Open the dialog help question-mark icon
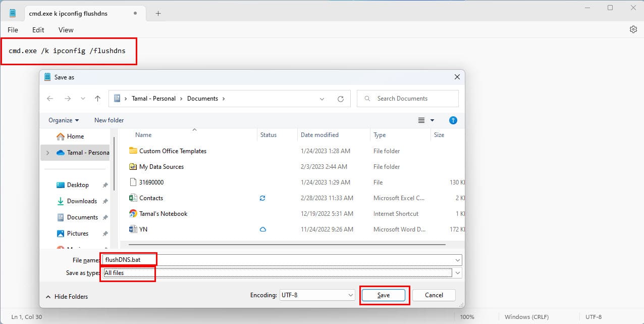This screenshot has height=324, width=644. point(453,120)
